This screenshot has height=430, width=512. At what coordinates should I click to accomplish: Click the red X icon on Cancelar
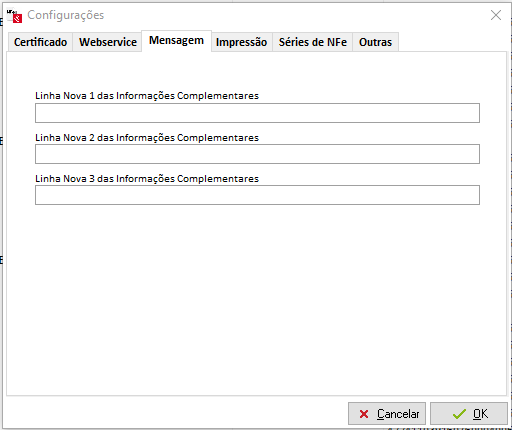pyautogui.click(x=364, y=414)
